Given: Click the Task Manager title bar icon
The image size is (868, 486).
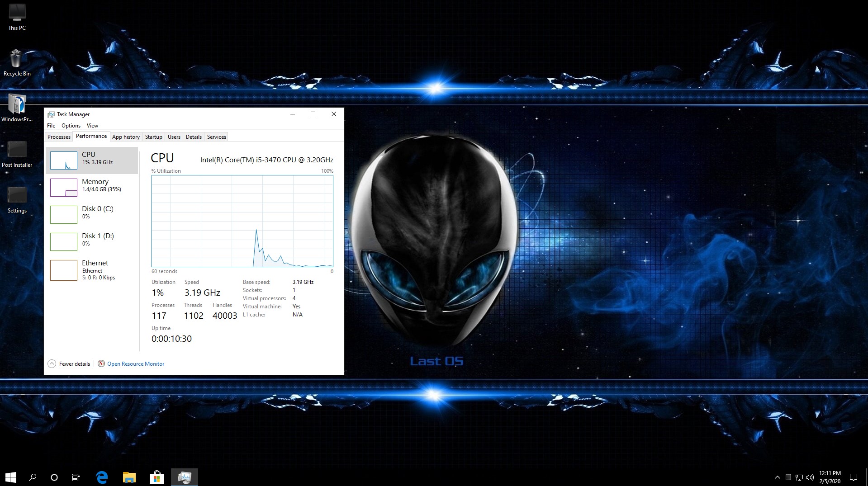Looking at the screenshot, I should (x=51, y=114).
